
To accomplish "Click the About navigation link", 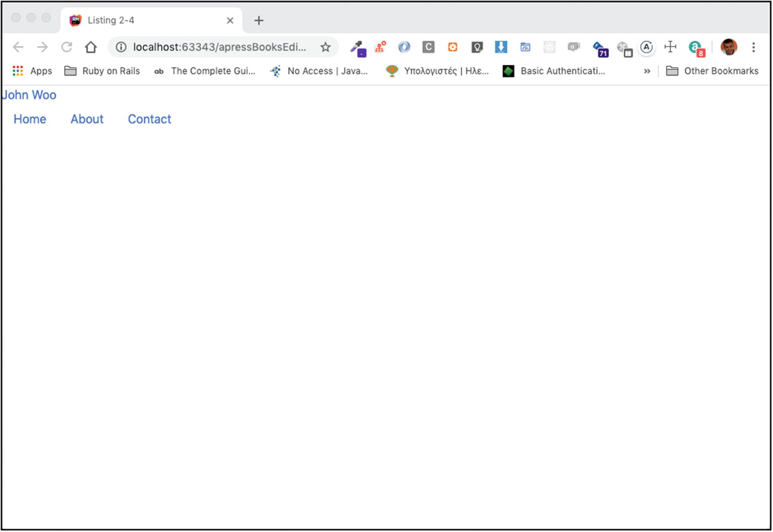I will pos(87,119).
